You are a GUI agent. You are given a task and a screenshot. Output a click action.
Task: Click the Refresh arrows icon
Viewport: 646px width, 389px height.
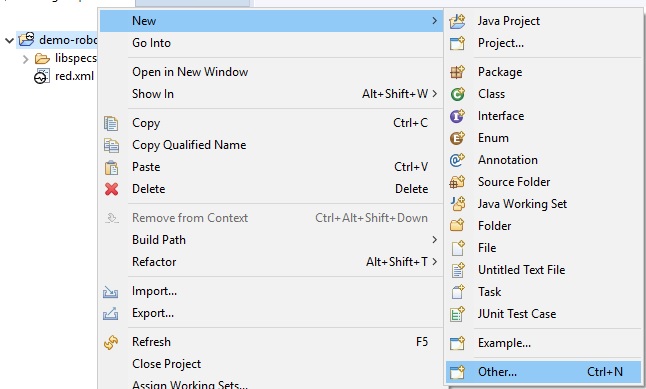click(x=111, y=342)
